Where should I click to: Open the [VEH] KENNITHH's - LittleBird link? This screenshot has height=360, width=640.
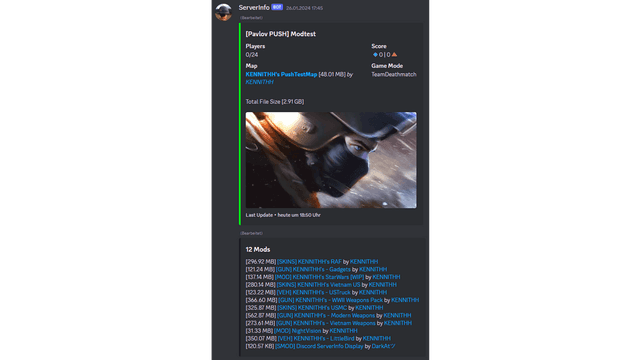pyautogui.click(x=316, y=338)
